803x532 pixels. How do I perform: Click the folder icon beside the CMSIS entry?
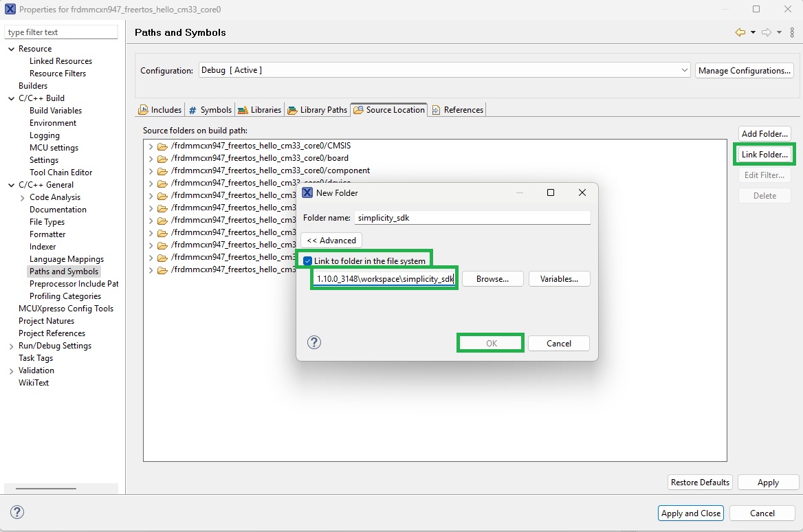pos(162,146)
